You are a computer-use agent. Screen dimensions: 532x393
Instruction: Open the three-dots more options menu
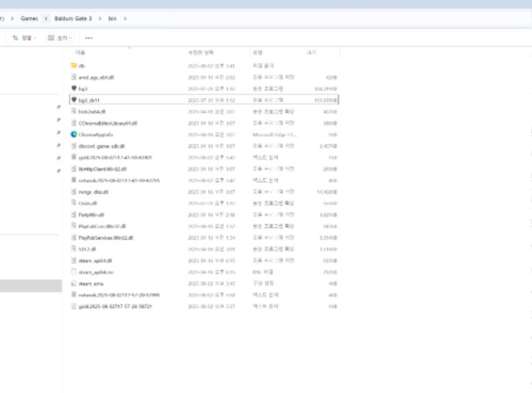(89, 38)
